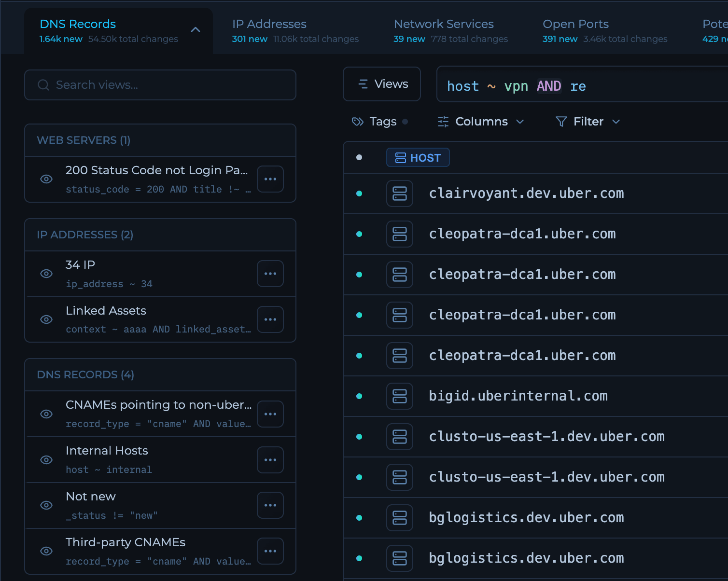Collapse the DNS RECORDS (4) group
Image resolution: width=728 pixels, height=581 pixels.
click(x=160, y=375)
